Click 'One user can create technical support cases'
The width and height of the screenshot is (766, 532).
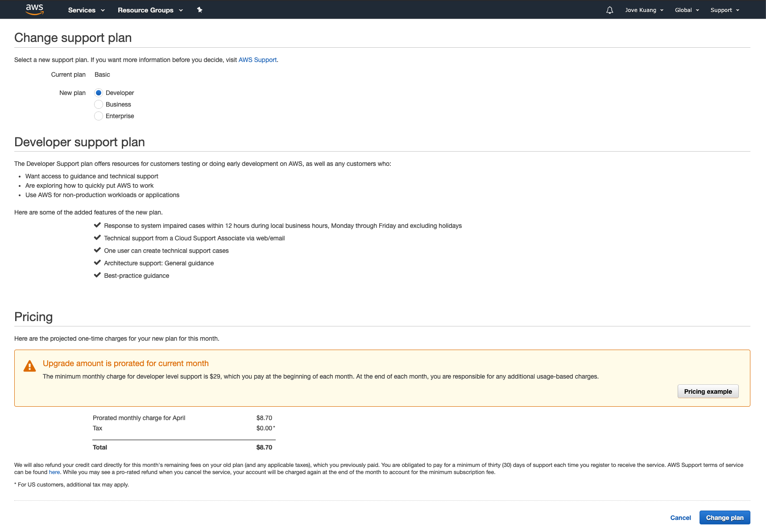point(166,251)
